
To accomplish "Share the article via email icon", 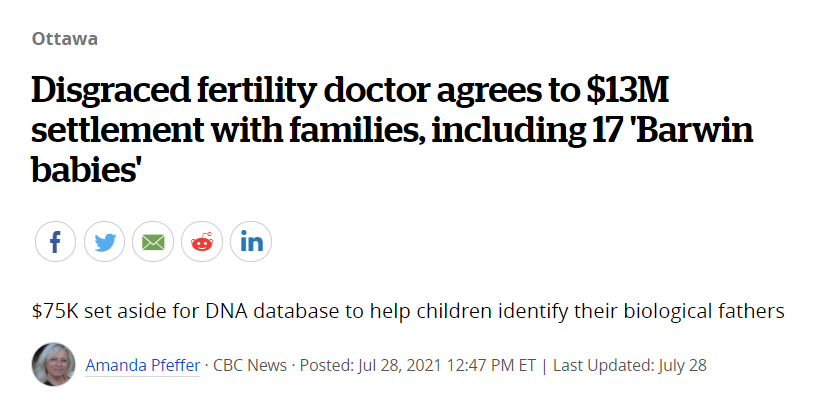I will click(153, 242).
